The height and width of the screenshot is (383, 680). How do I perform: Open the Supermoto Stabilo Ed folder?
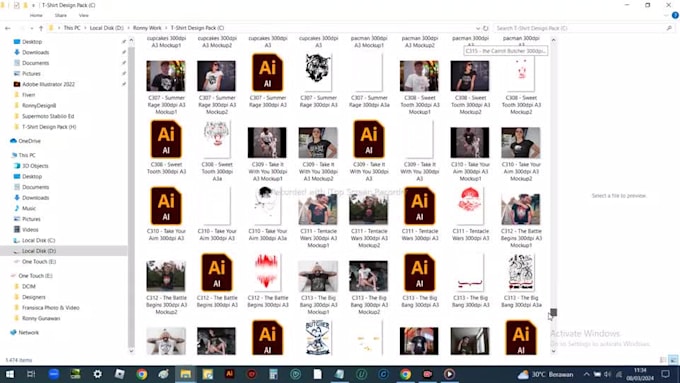(x=48, y=116)
